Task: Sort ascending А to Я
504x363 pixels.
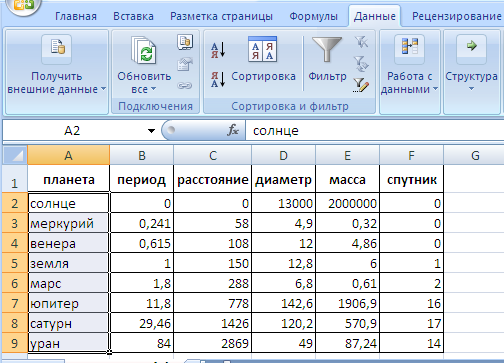Action: [218, 50]
